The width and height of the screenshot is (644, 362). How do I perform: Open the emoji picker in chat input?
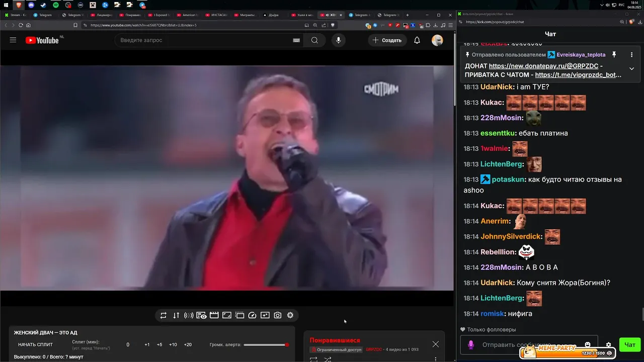point(588,344)
